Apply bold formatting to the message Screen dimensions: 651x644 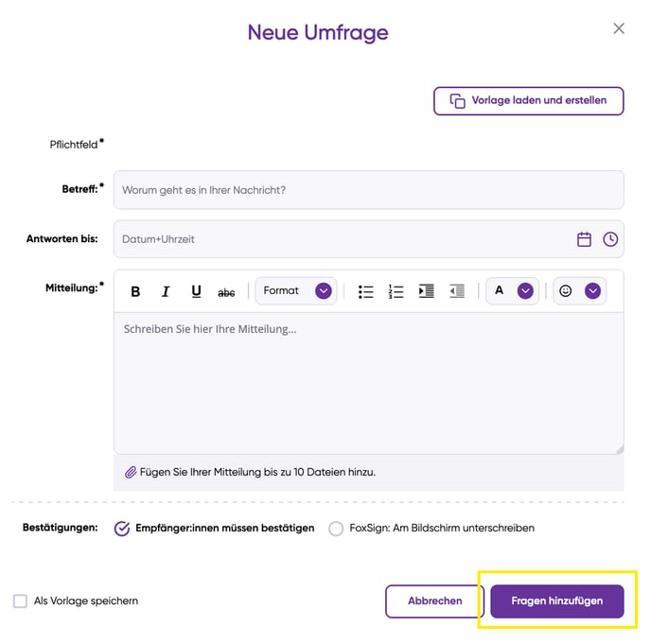pyautogui.click(x=135, y=291)
